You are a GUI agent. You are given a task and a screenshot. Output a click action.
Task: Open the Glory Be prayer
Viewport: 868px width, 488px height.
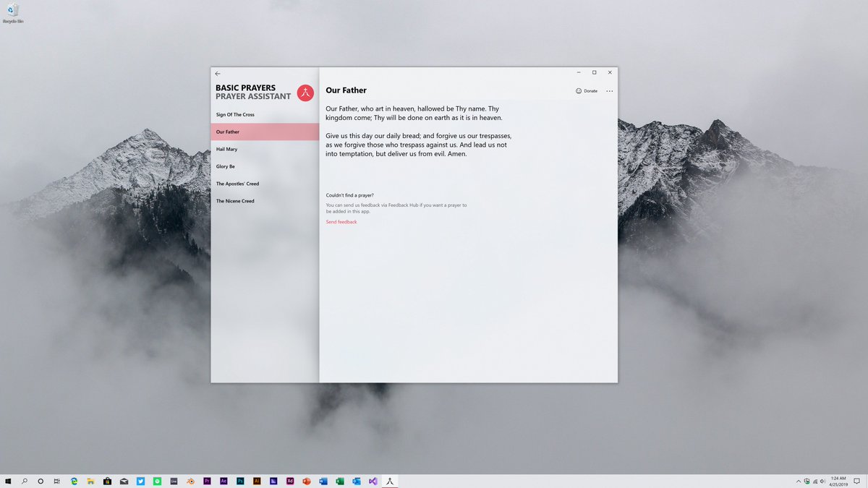(265, 166)
